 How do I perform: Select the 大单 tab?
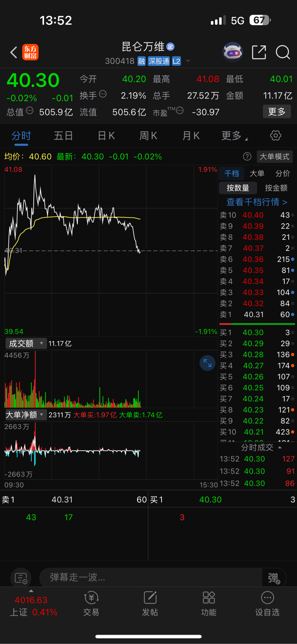coord(257,173)
